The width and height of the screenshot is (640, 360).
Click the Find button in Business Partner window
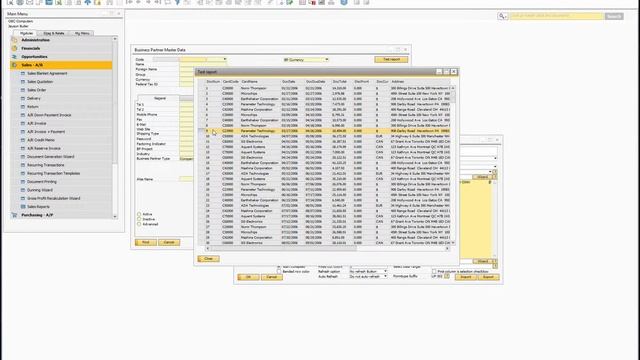(145, 242)
